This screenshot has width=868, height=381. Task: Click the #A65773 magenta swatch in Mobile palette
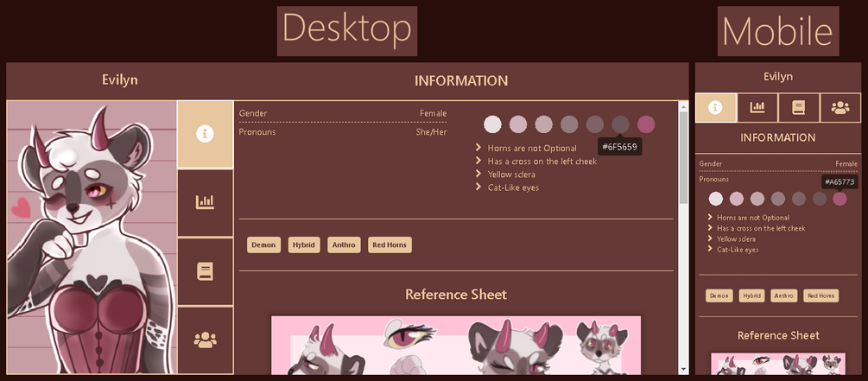tap(839, 199)
